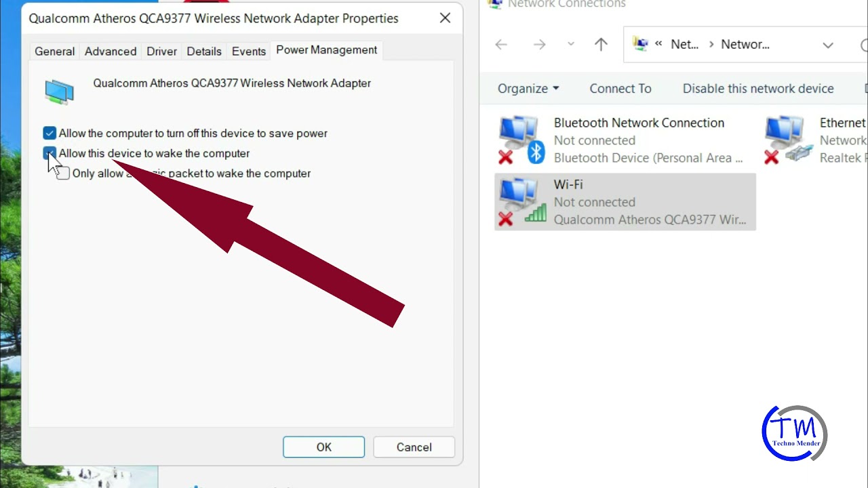The width and height of the screenshot is (868, 488).
Task: Click Not connected status under Bluetooth
Action: pos(595,140)
